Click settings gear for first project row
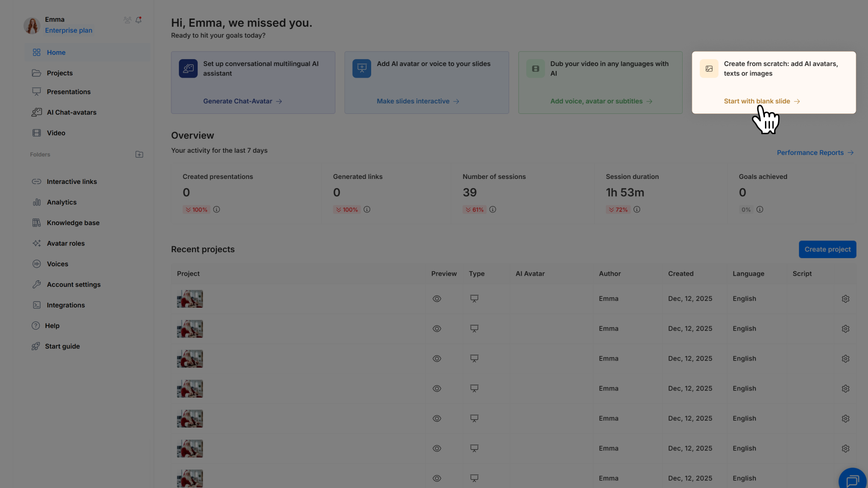Viewport: 868px width, 488px height. (x=845, y=299)
